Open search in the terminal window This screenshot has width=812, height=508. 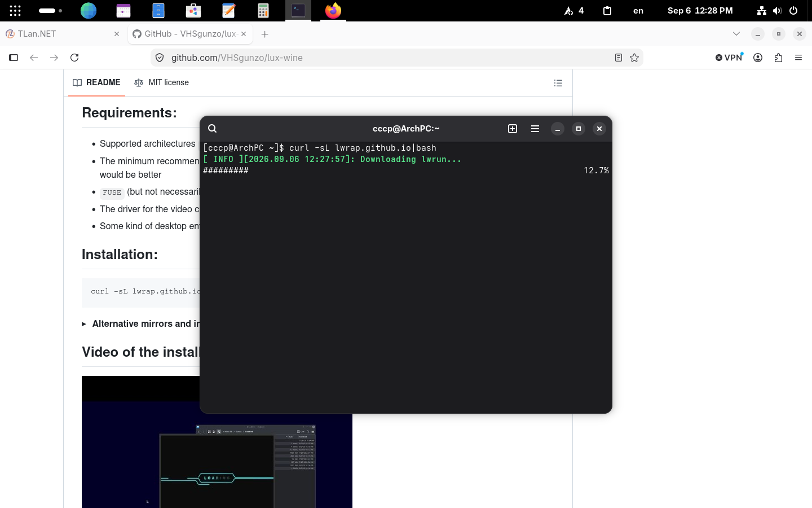(212, 129)
